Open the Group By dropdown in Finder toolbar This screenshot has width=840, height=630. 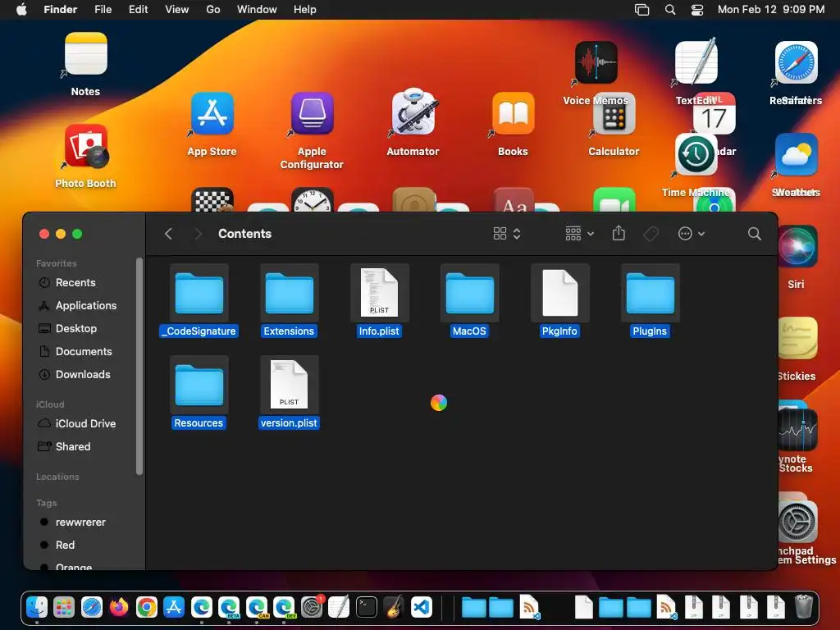coord(580,234)
